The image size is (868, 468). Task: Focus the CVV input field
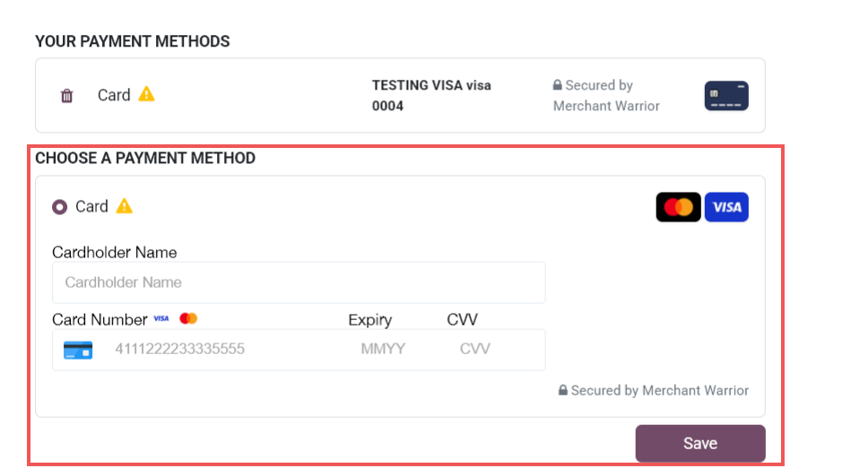point(475,350)
